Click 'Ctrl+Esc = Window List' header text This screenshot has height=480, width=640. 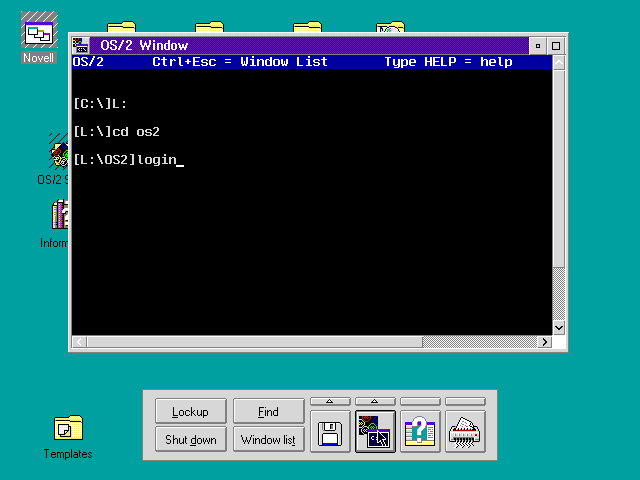point(240,62)
